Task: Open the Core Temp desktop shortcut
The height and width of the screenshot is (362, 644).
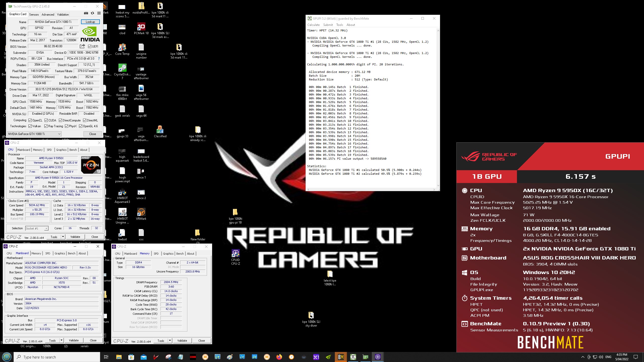Action: click(122, 50)
